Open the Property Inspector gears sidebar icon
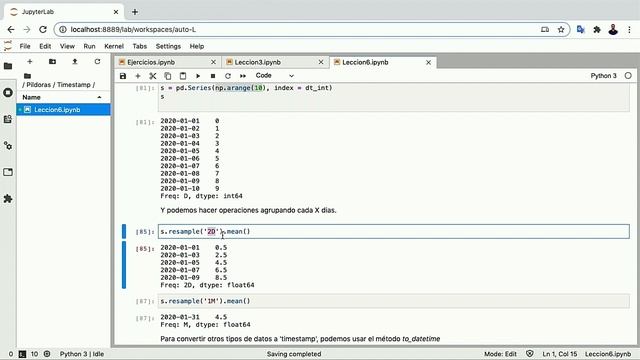This screenshot has width=640, height=360. coord(8,146)
